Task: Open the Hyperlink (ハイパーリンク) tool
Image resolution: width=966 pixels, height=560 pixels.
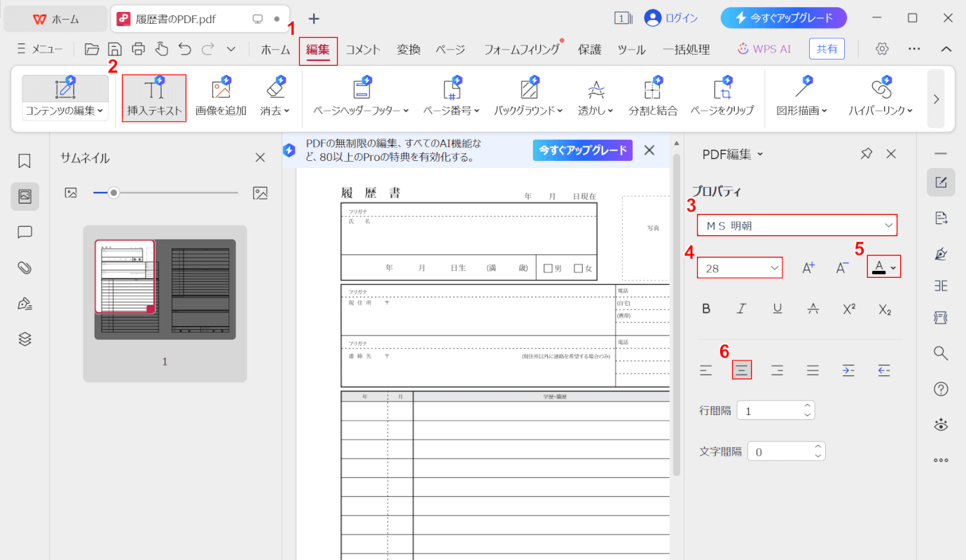Action: click(x=881, y=98)
